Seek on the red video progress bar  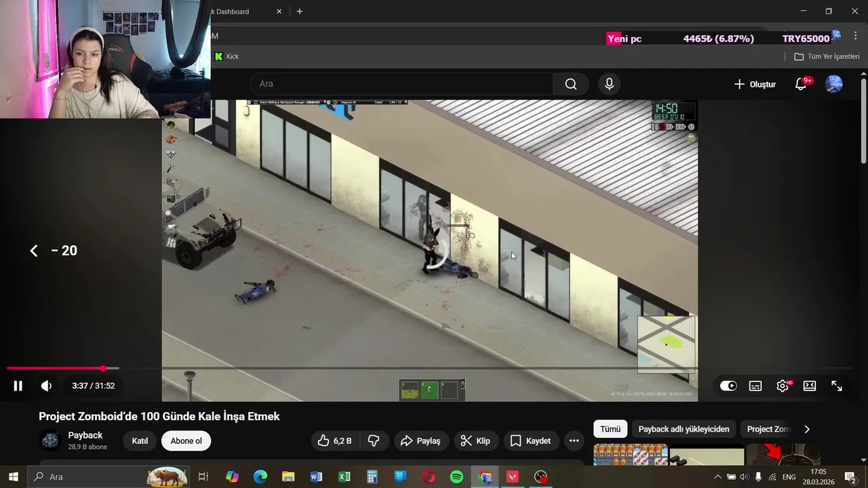[x=55, y=369]
